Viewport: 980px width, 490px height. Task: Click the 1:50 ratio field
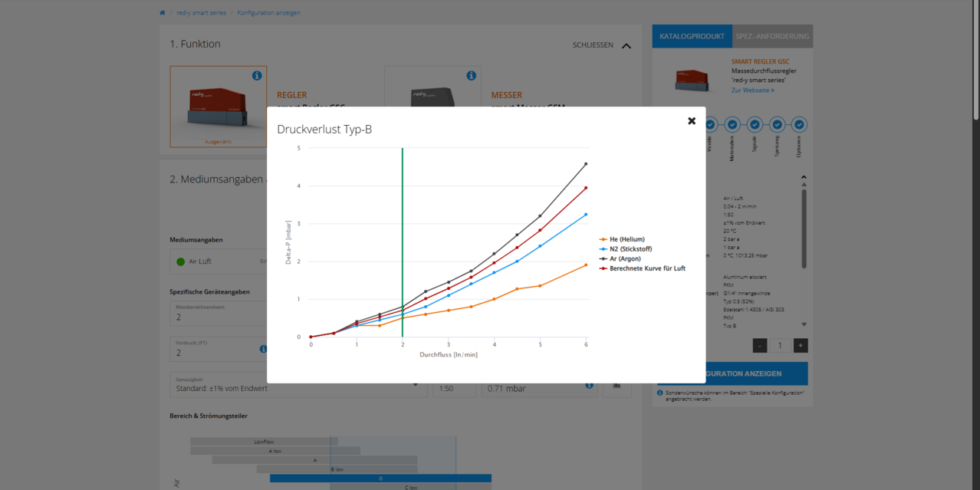click(455, 385)
